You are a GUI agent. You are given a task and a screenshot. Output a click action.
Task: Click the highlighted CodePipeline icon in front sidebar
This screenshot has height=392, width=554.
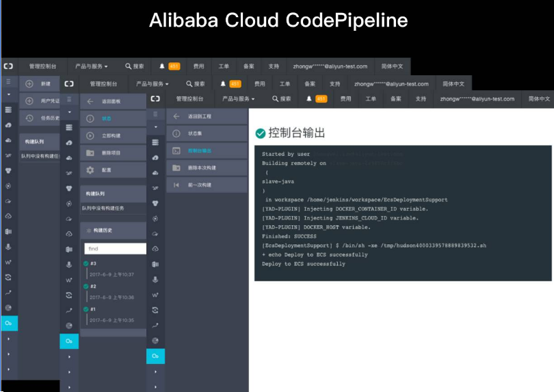click(156, 356)
